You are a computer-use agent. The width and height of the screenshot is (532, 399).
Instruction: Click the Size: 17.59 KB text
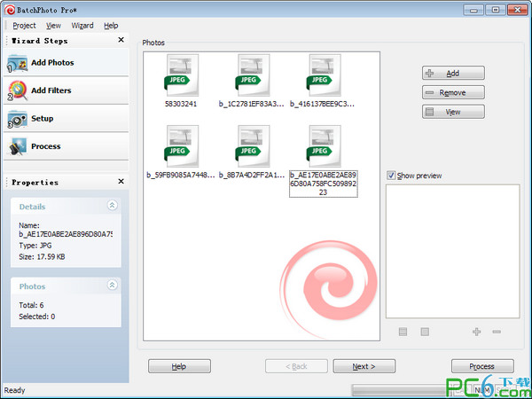pyautogui.click(x=42, y=257)
